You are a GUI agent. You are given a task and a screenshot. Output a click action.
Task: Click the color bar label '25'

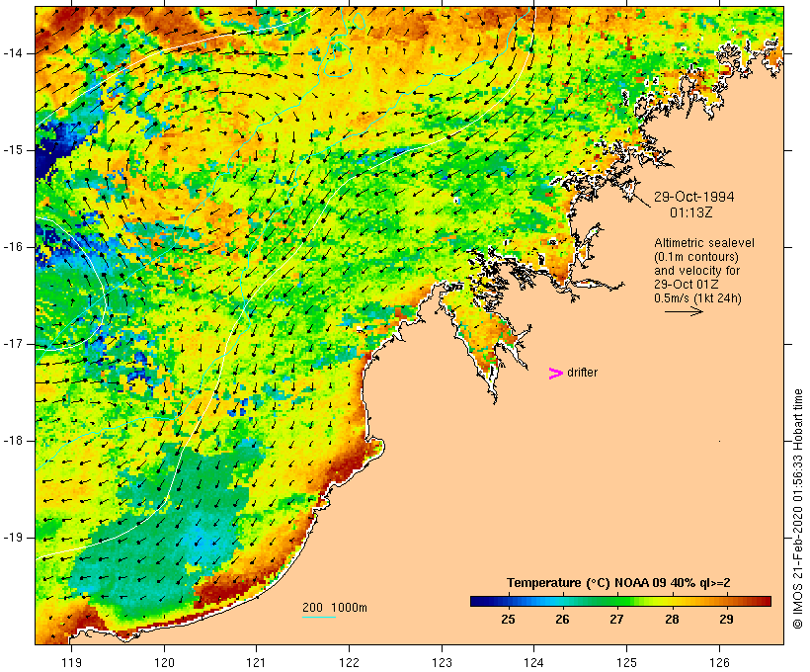(509, 620)
